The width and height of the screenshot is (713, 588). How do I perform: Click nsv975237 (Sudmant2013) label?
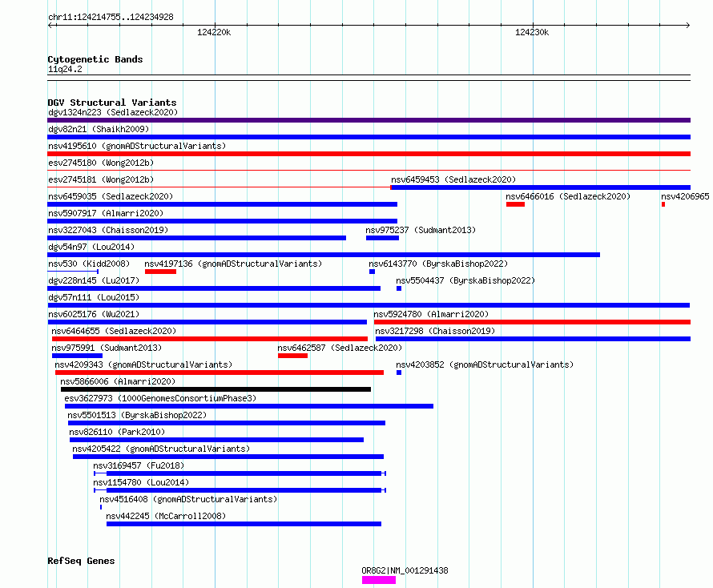click(421, 230)
